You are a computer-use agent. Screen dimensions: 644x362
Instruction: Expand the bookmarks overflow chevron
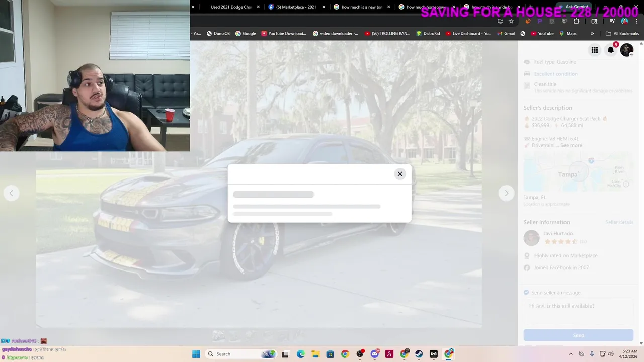tap(592, 34)
